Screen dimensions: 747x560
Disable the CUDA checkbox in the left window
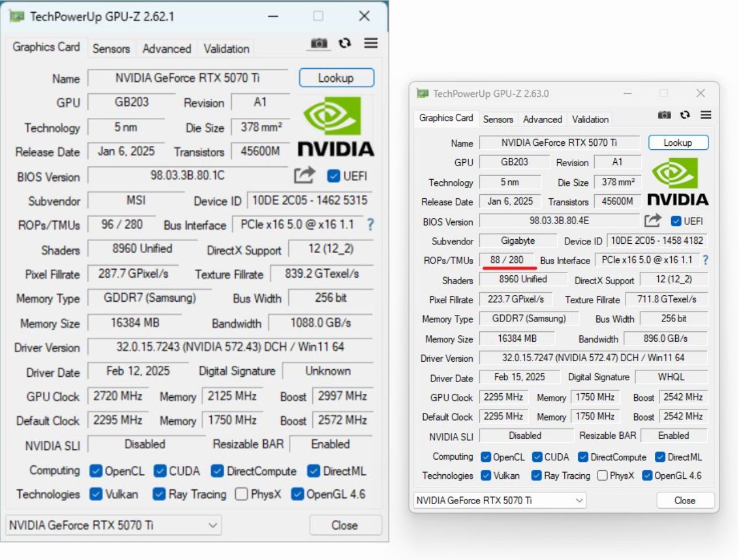[x=159, y=471]
